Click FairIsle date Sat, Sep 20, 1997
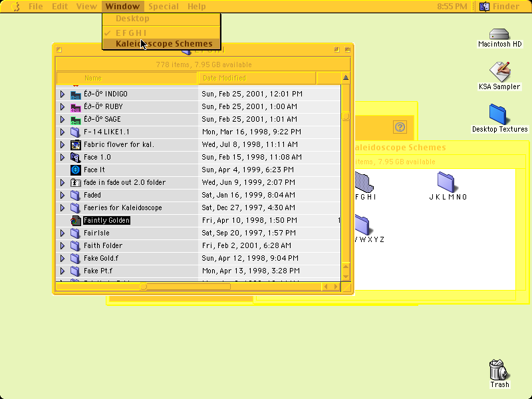 click(249, 233)
